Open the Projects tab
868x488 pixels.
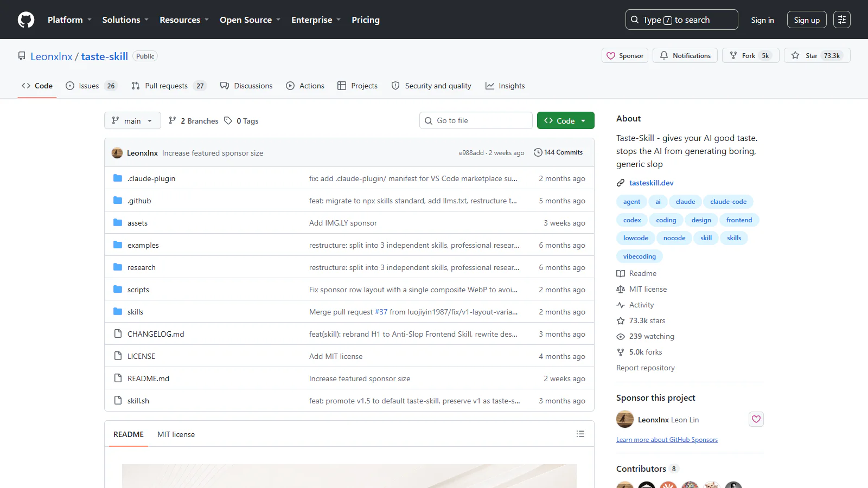pos(358,86)
